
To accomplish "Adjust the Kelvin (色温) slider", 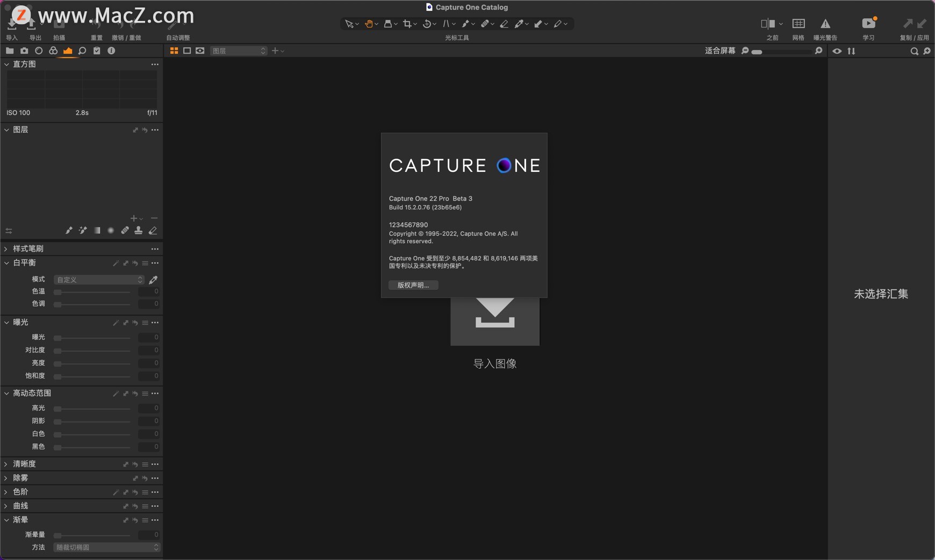I will click(92, 292).
